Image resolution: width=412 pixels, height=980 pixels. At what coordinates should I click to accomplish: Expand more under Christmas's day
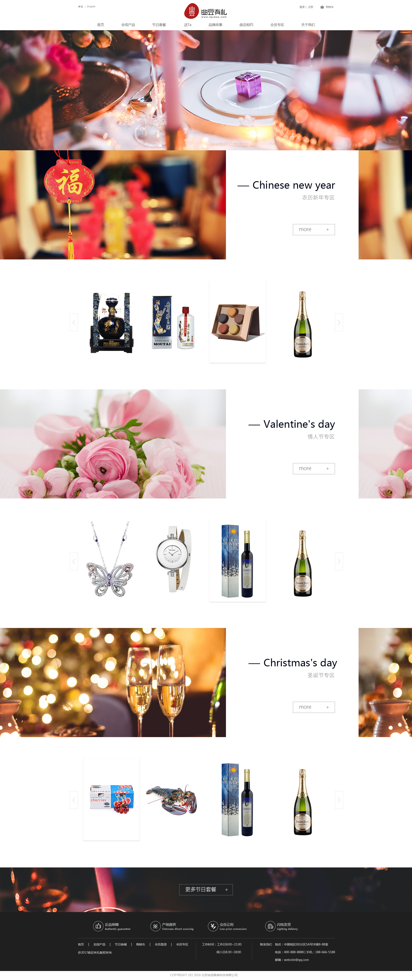[314, 707]
